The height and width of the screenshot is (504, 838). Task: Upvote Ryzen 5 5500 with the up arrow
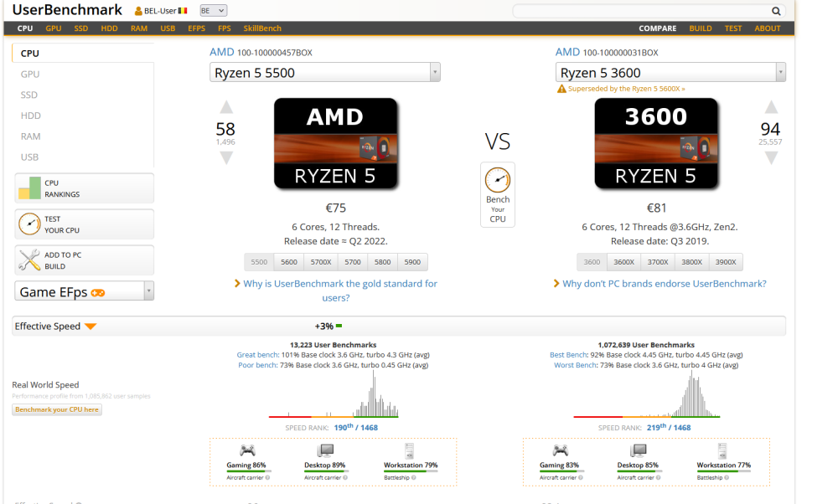(225, 106)
